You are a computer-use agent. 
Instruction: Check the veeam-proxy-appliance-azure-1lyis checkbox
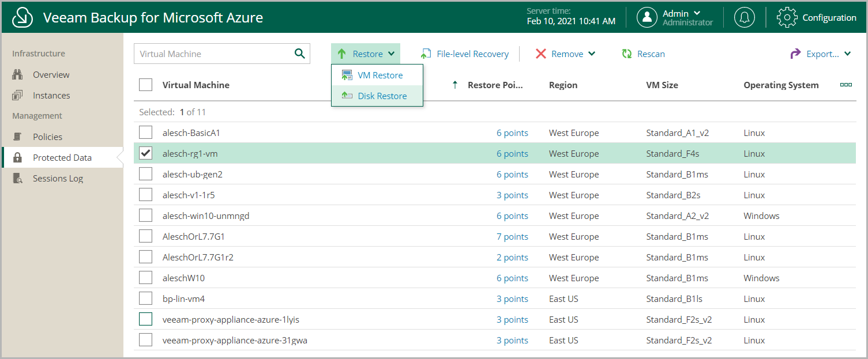[x=146, y=319]
